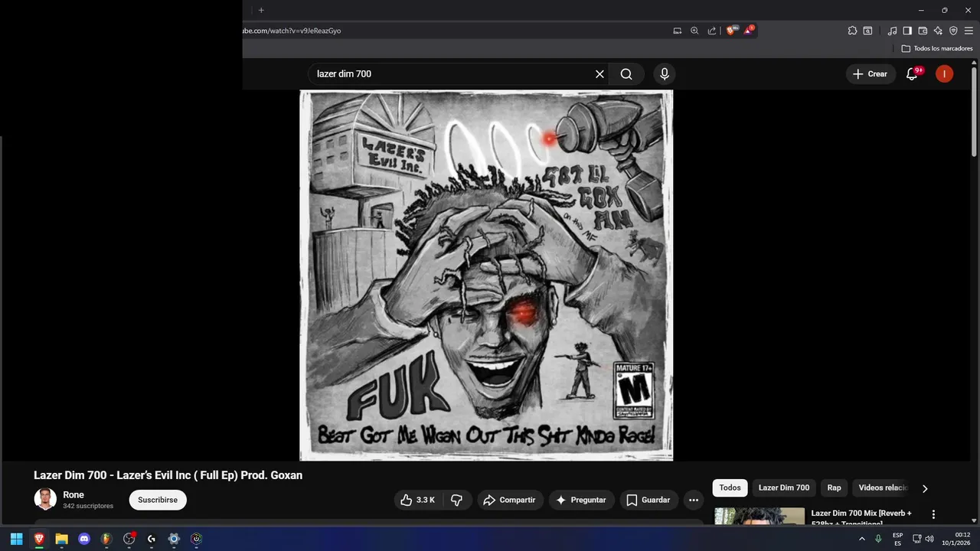Image resolution: width=980 pixels, height=551 pixels.
Task: Click the ESP language indicator
Action: tap(897, 539)
